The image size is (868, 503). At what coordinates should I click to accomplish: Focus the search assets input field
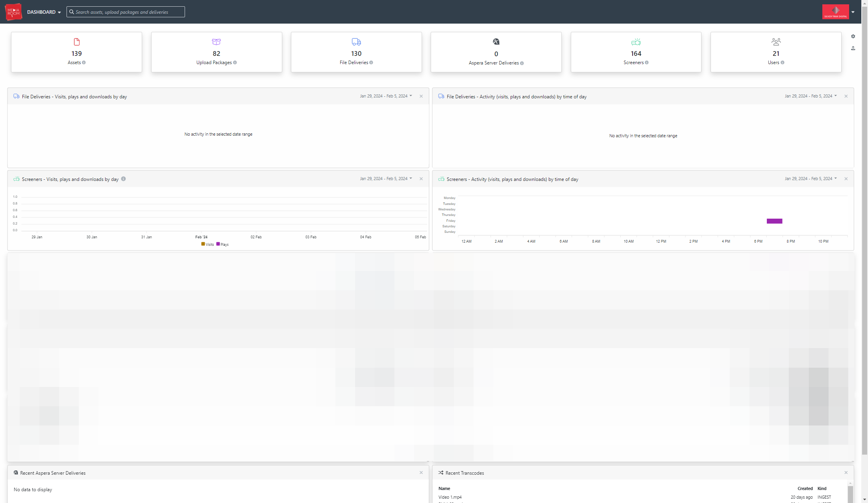[126, 12]
